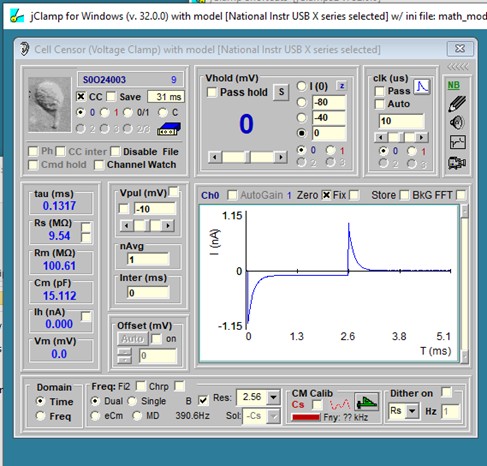Enable Pass hold checkbox
487x466 pixels.
click(x=212, y=92)
